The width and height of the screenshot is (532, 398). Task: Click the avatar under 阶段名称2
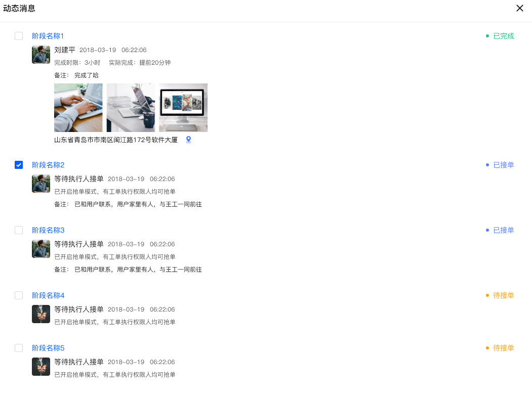pyautogui.click(x=41, y=184)
